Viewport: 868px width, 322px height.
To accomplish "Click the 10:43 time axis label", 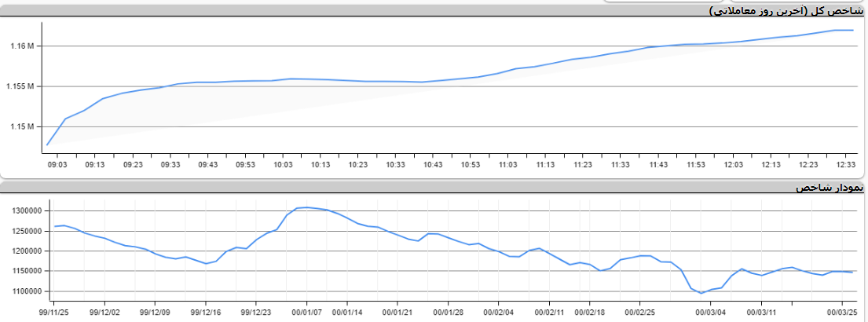I will click(x=433, y=165).
